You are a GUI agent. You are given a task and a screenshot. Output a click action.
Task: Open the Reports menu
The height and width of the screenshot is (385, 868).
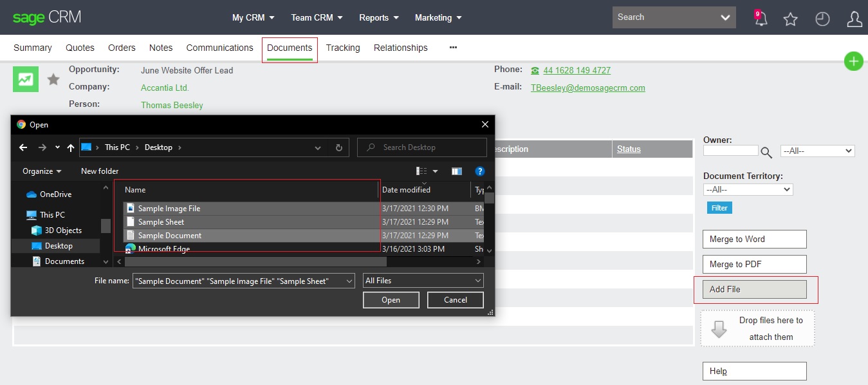[378, 18]
